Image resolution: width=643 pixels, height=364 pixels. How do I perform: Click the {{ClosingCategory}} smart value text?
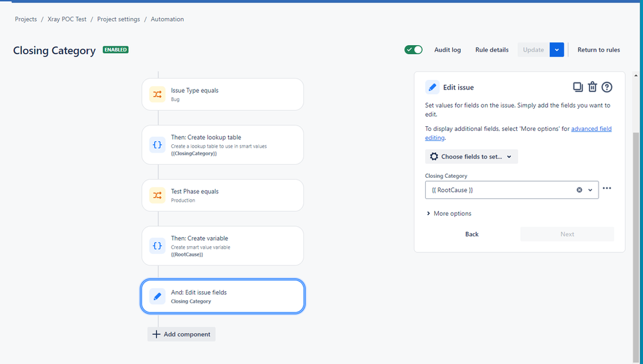pos(193,153)
